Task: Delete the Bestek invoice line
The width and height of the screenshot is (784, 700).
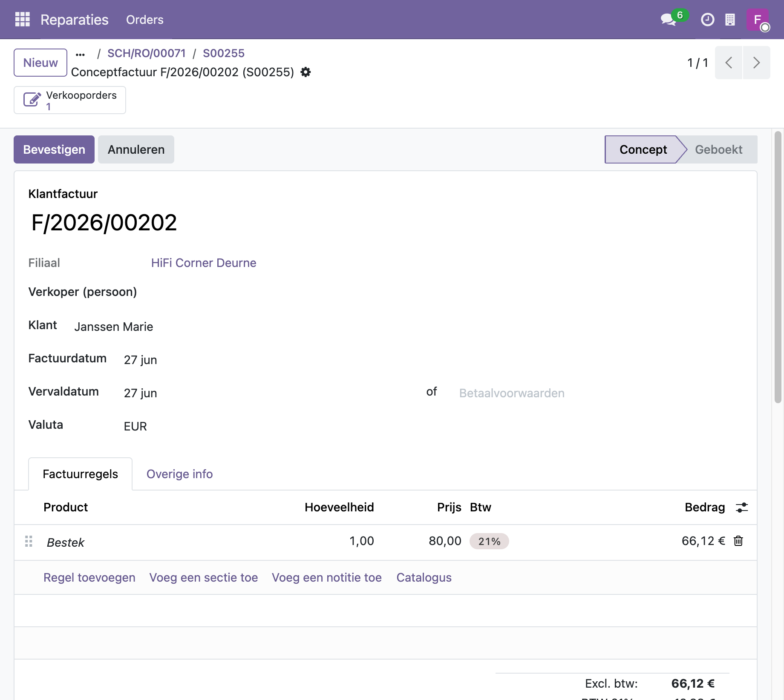Action: [738, 541]
